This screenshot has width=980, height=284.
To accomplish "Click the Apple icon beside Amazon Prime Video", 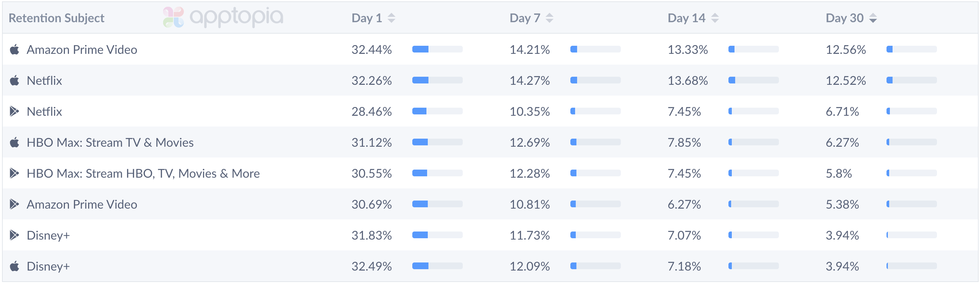I will pos(14,49).
